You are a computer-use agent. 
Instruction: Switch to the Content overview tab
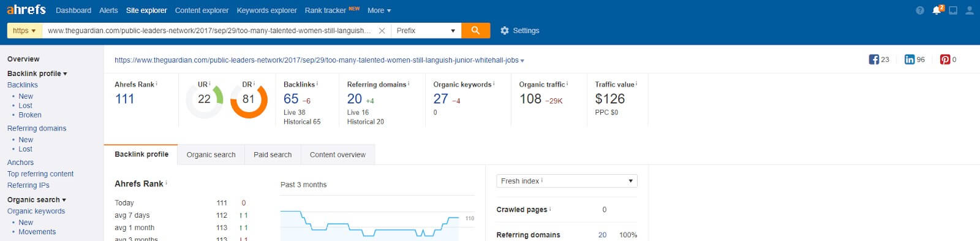pos(337,155)
